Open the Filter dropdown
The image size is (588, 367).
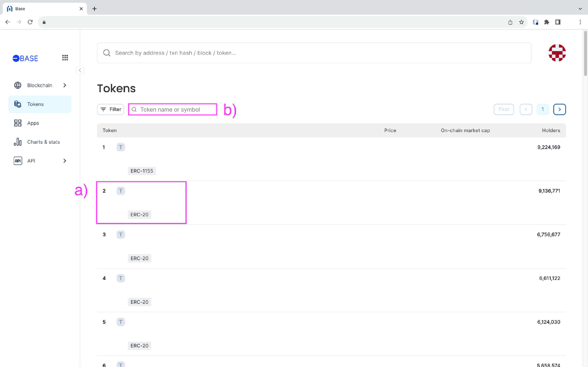[111, 109]
